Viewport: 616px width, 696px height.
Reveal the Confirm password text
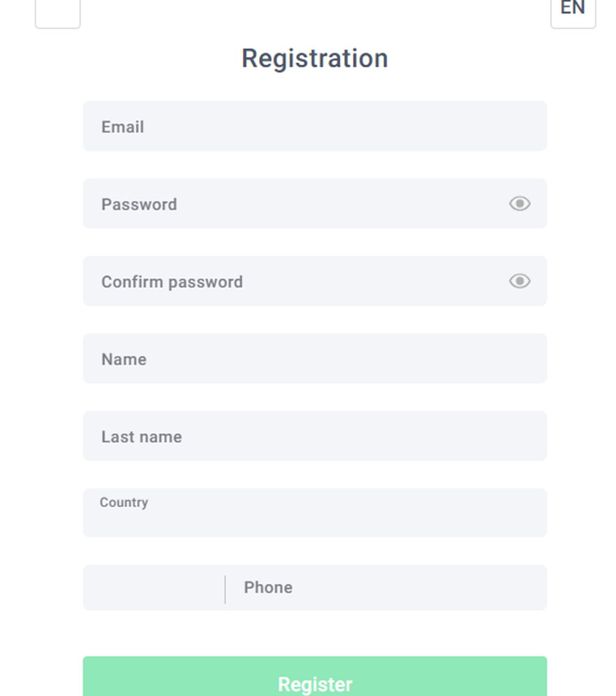point(519,281)
